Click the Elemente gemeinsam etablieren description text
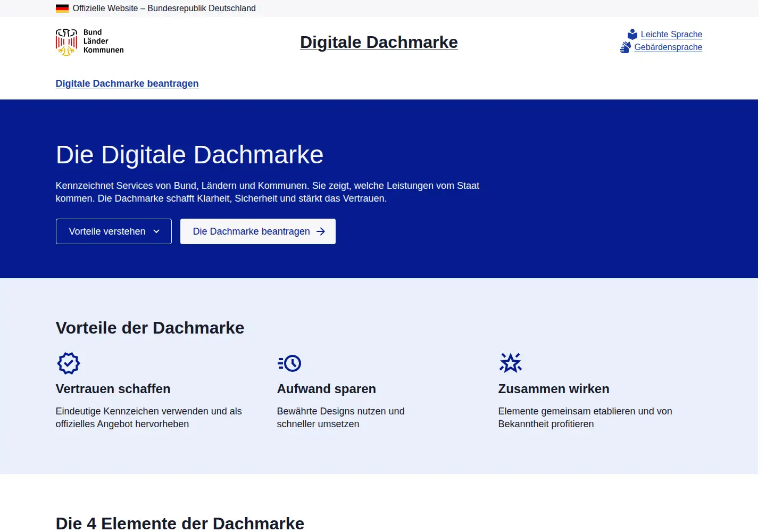The image size is (766, 532). point(585,418)
